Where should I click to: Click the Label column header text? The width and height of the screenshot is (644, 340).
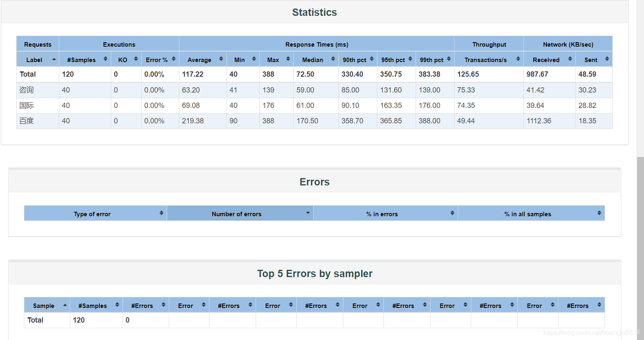tap(34, 60)
